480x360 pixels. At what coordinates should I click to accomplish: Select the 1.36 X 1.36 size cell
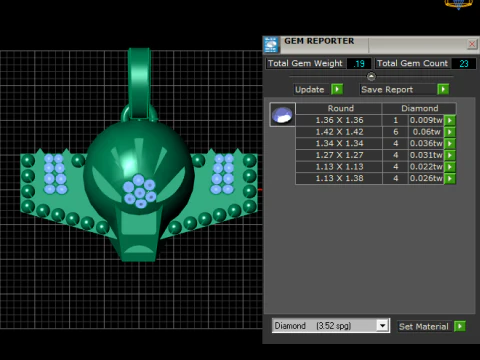click(x=339, y=120)
